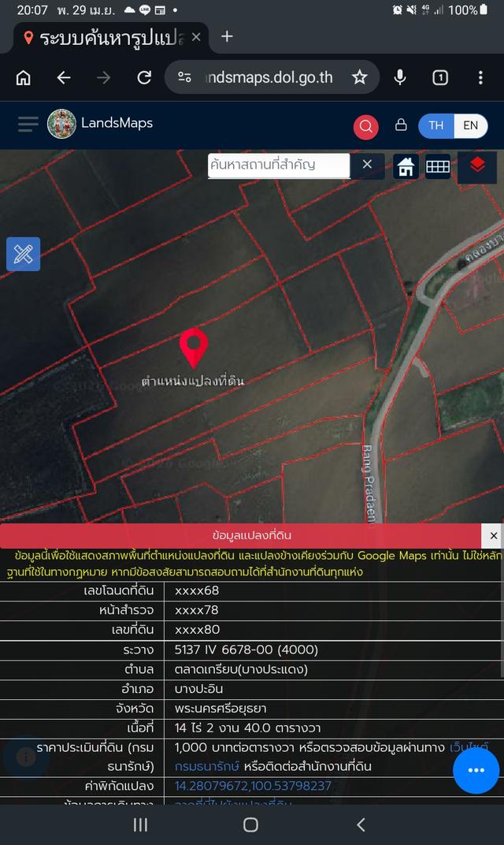Select land number value xxxx80
The width and height of the screenshot is (504, 845).
click(197, 630)
